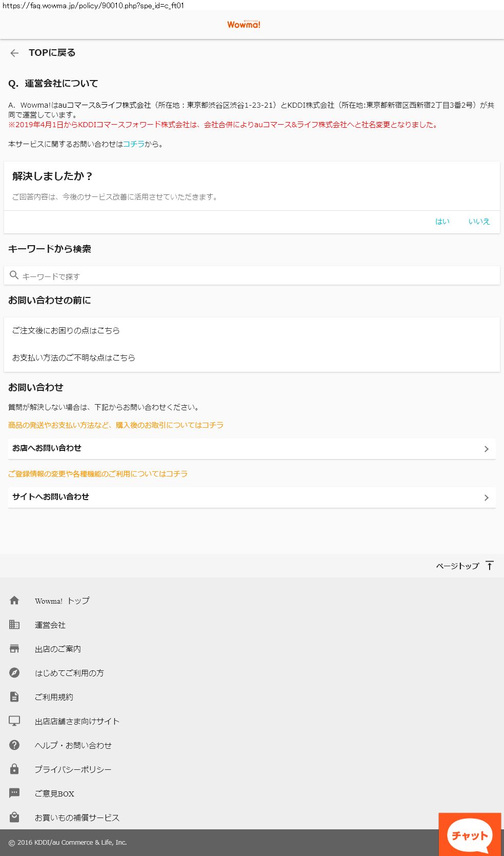Click the document icon beside ご利用規約

14,696
